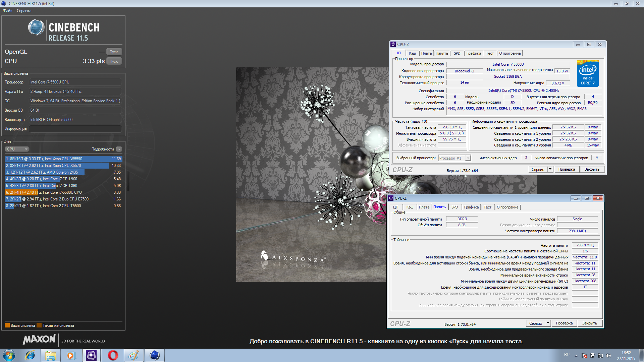Switch to CPU-Z taskbar icon
This screenshot has height=362, width=644.
91,355
